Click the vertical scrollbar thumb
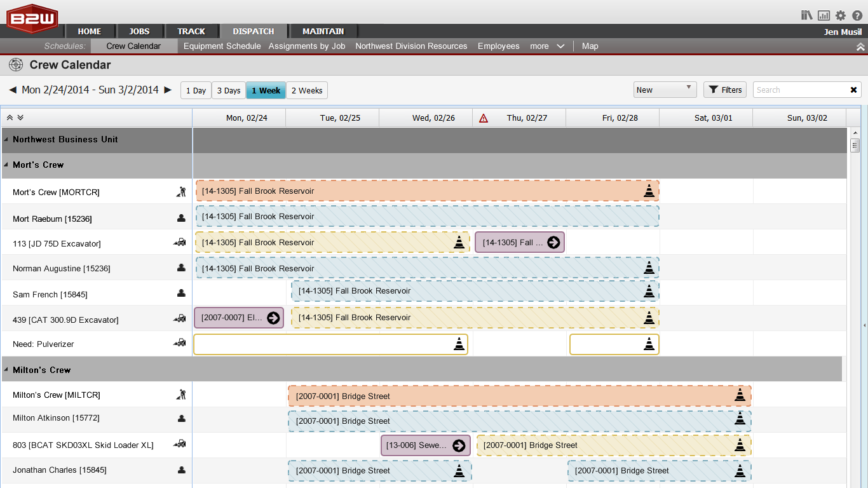 855,146
